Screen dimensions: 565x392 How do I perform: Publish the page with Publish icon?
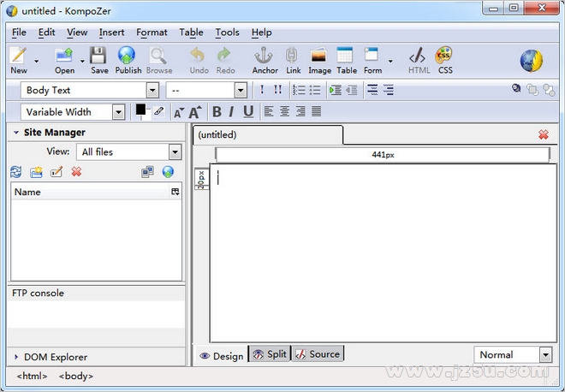tap(128, 60)
